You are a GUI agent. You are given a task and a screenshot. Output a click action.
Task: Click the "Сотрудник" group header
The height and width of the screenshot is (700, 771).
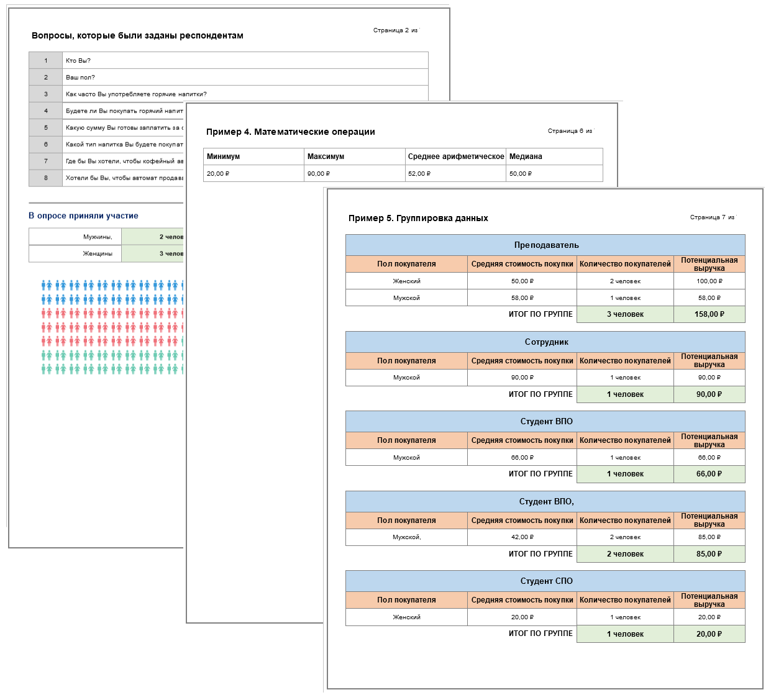545,342
